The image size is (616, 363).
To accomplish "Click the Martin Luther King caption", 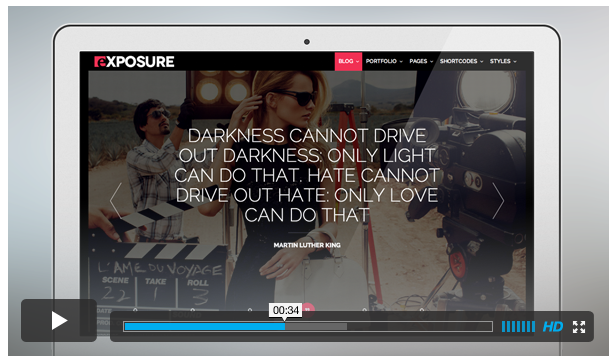I will tap(307, 245).
